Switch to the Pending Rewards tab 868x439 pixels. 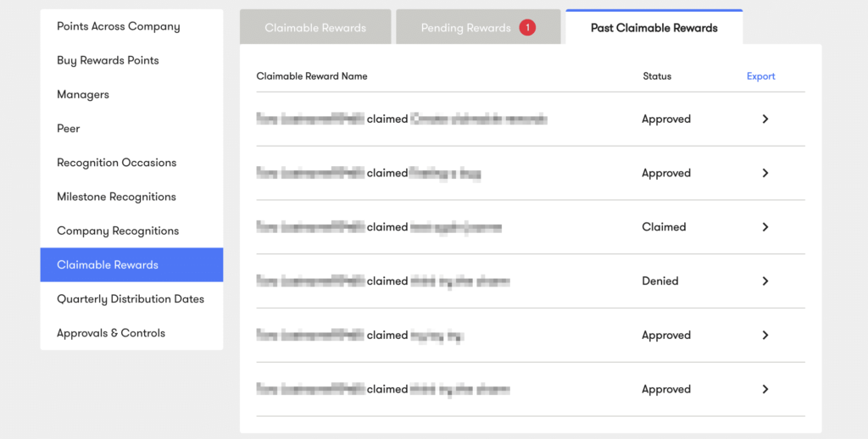pyautogui.click(x=478, y=27)
